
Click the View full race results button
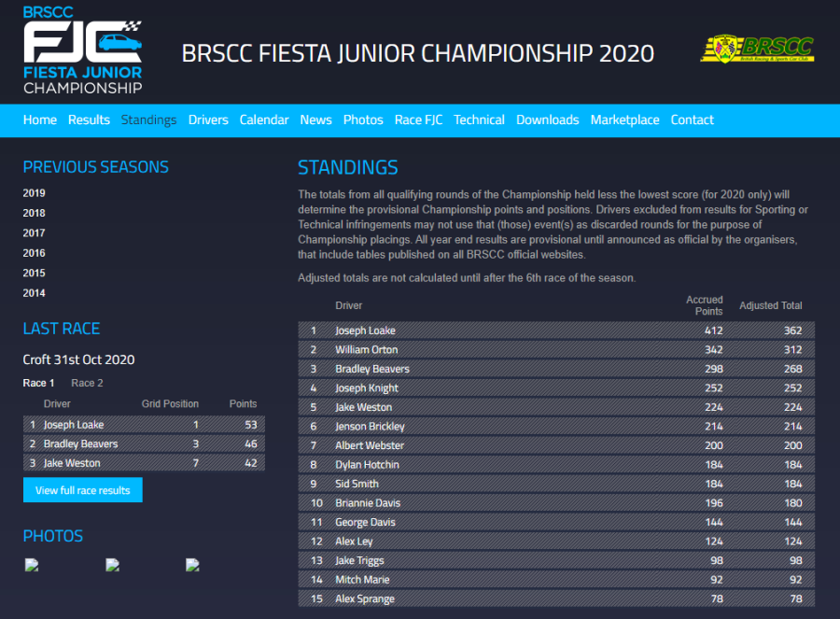pyautogui.click(x=83, y=490)
